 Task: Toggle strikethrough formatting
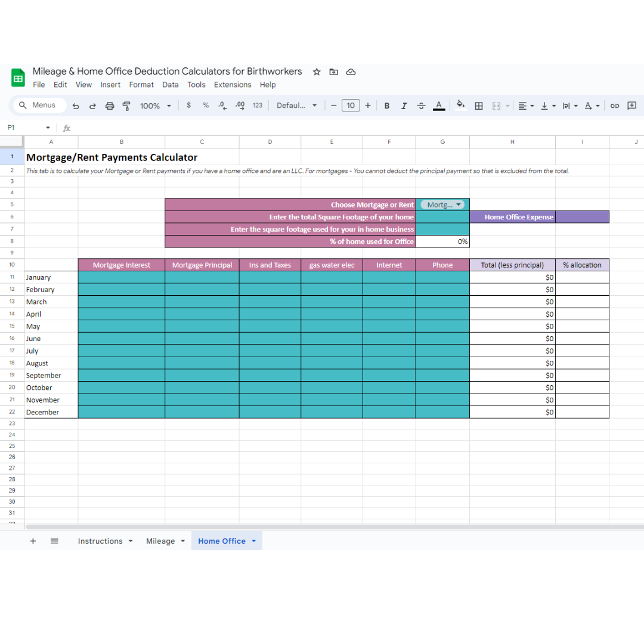[x=421, y=106]
